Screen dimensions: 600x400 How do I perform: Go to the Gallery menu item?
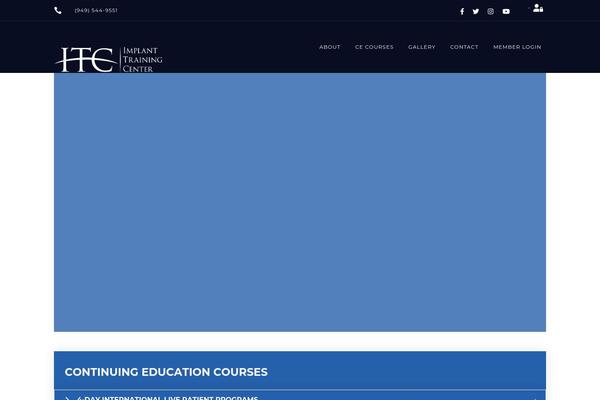422,47
